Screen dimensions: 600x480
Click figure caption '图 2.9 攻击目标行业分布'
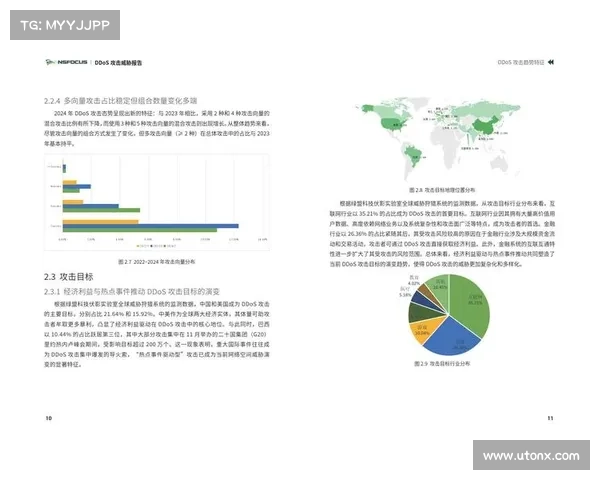tap(442, 363)
